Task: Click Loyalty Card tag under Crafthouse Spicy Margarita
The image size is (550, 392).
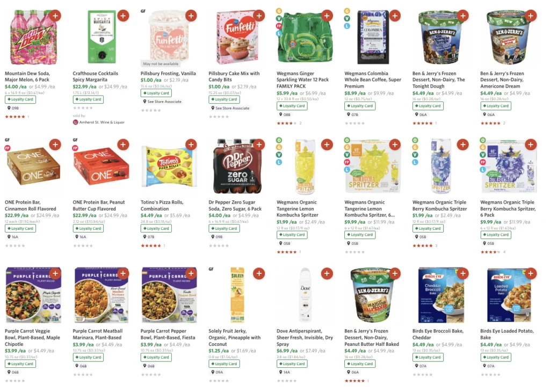Action: pos(88,99)
